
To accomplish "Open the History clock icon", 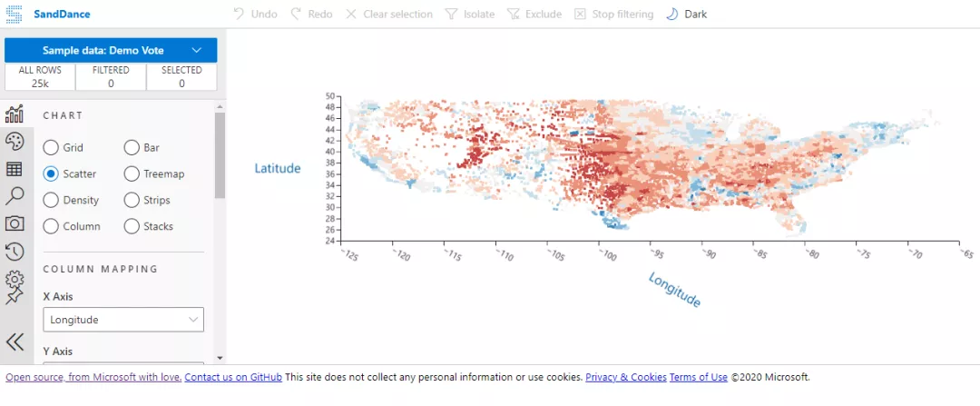I will tap(15, 252).
